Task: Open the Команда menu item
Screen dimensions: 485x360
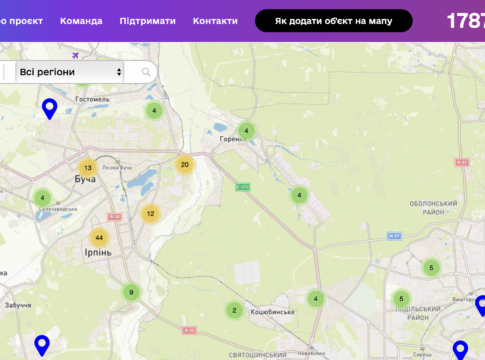Action: [81, 21]
